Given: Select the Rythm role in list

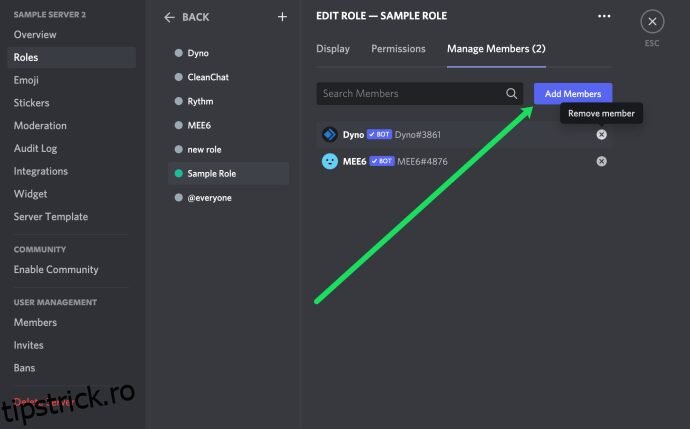Looking at the screenshot, I should pos(200,101).
